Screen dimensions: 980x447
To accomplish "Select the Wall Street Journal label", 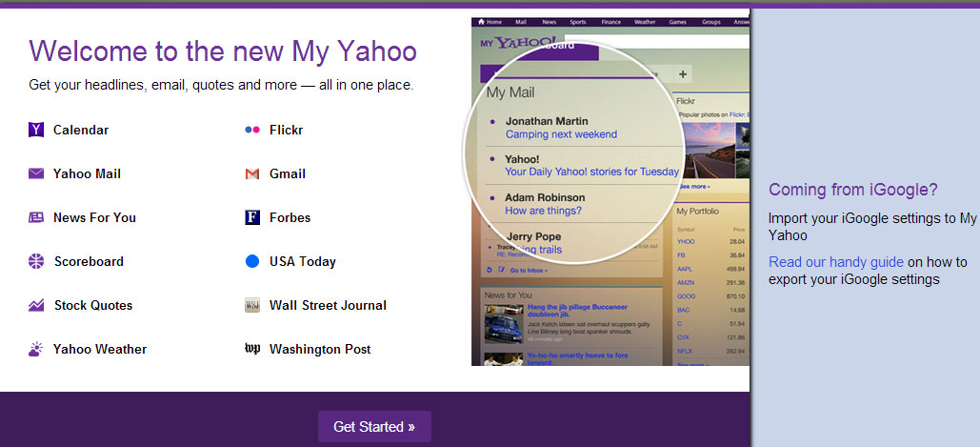I will click(x=329, y=305).
